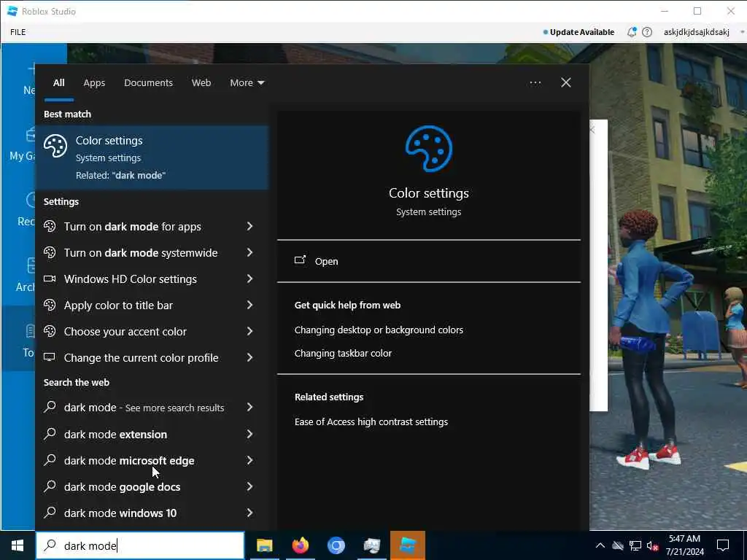
Task: Click palette icon beside dark mode for apps
Action: pyautogui.click(x=50, y=226)
